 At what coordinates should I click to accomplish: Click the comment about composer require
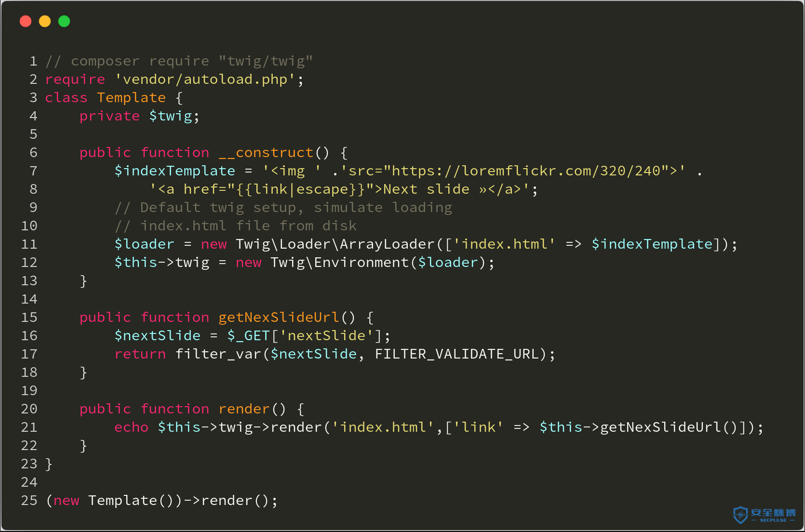[x=179, y=61]
